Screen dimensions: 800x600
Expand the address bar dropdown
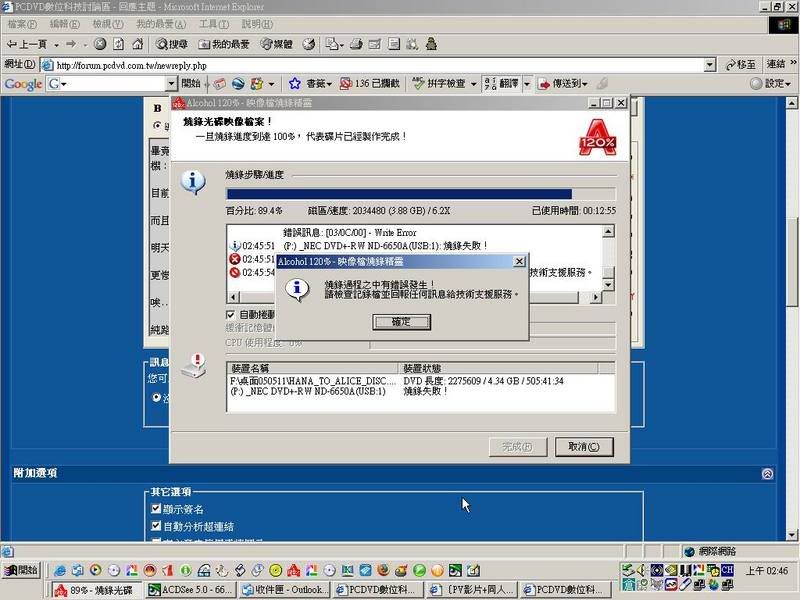tap(710, 65)
